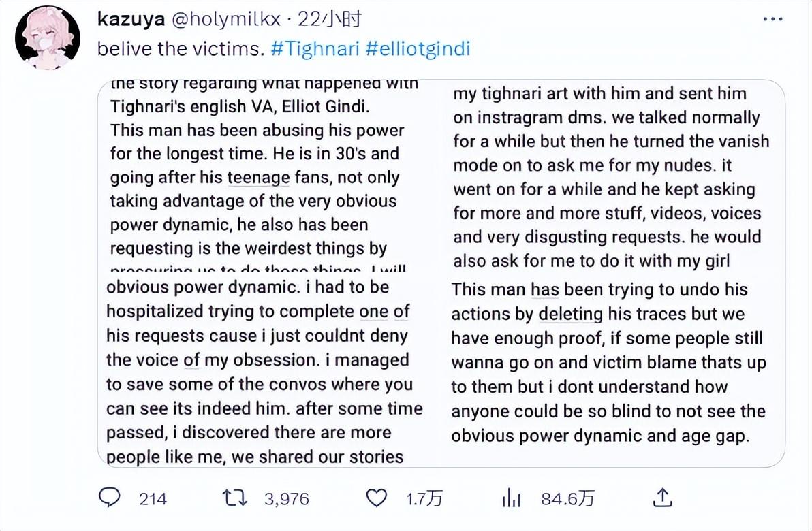The width and height of the screenshot is (812, 531).
Task: Retweet this post using the arrows icon
Action: 236,498
